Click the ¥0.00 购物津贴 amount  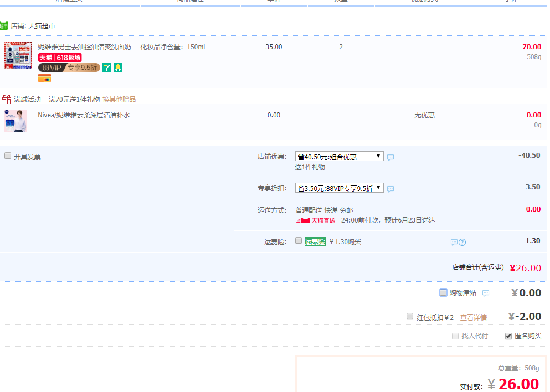tap(526, 293)
